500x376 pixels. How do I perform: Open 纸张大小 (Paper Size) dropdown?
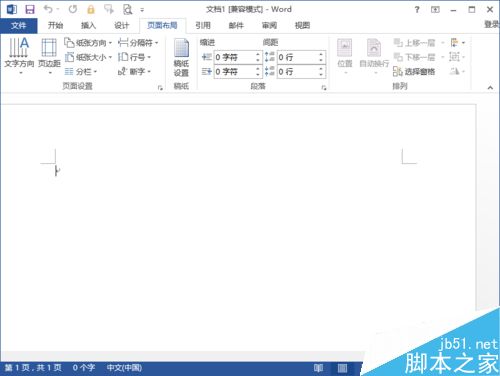click(88, 57)
